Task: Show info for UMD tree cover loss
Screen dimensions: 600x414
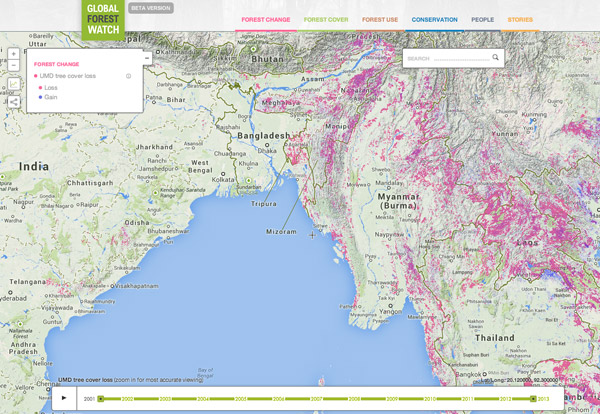Action: pyautogui.click(x=128, y=76)
